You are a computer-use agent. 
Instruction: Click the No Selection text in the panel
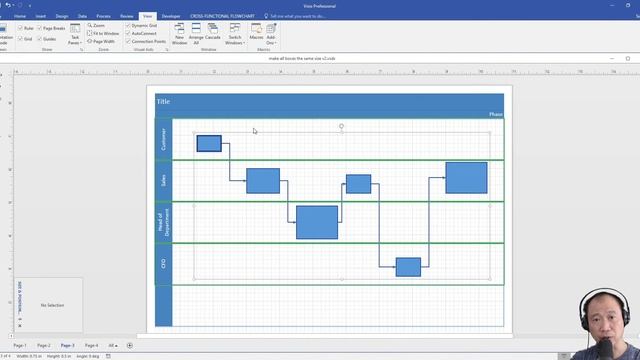(52, 305)
